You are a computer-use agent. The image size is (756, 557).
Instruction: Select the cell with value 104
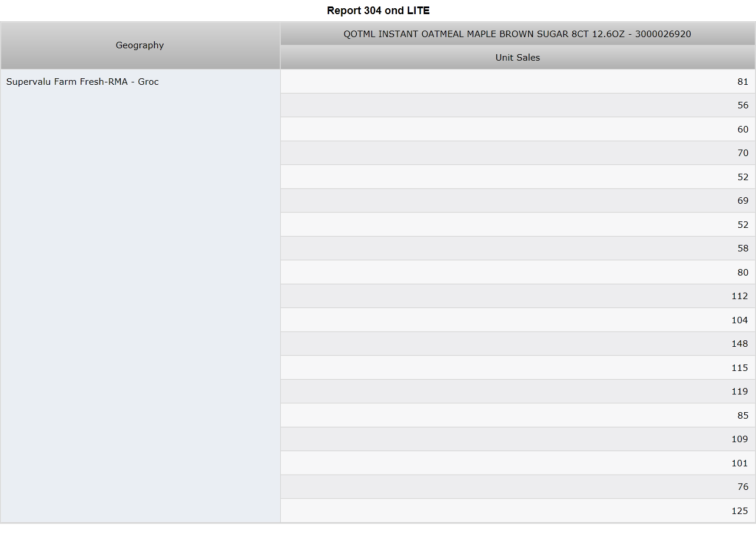[518, 320]
